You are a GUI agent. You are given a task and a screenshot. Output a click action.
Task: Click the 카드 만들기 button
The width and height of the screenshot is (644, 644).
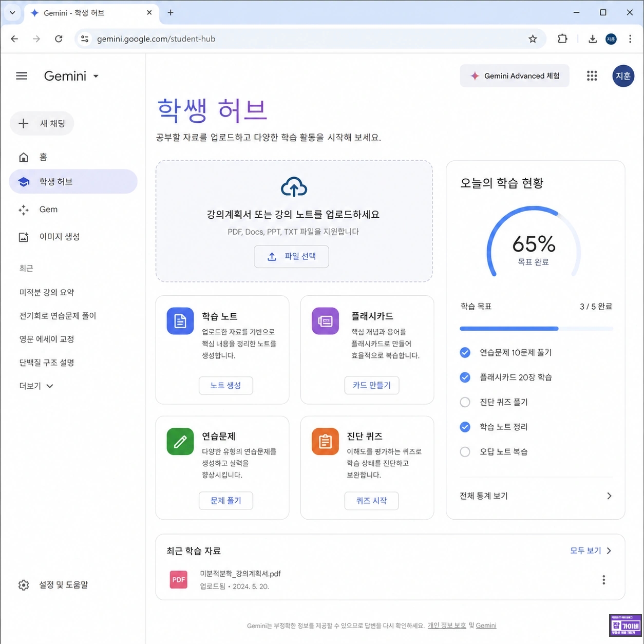[x=372, y=385]
